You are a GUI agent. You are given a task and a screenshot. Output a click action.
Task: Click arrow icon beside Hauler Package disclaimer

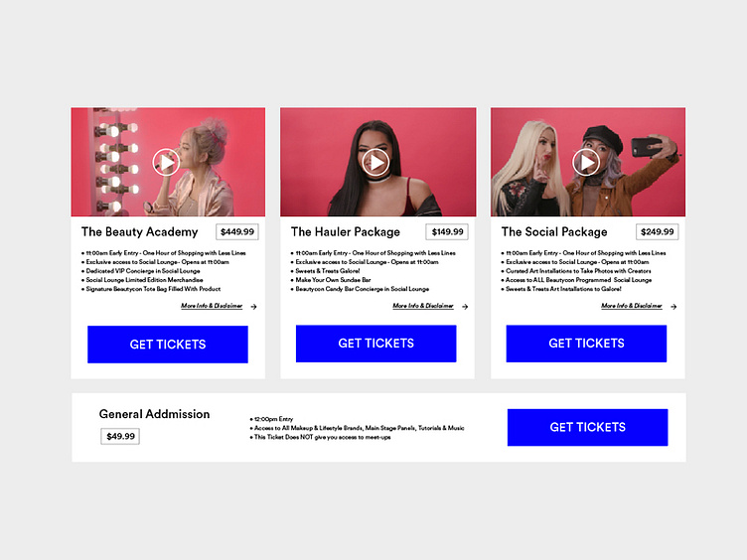point(465,307)
